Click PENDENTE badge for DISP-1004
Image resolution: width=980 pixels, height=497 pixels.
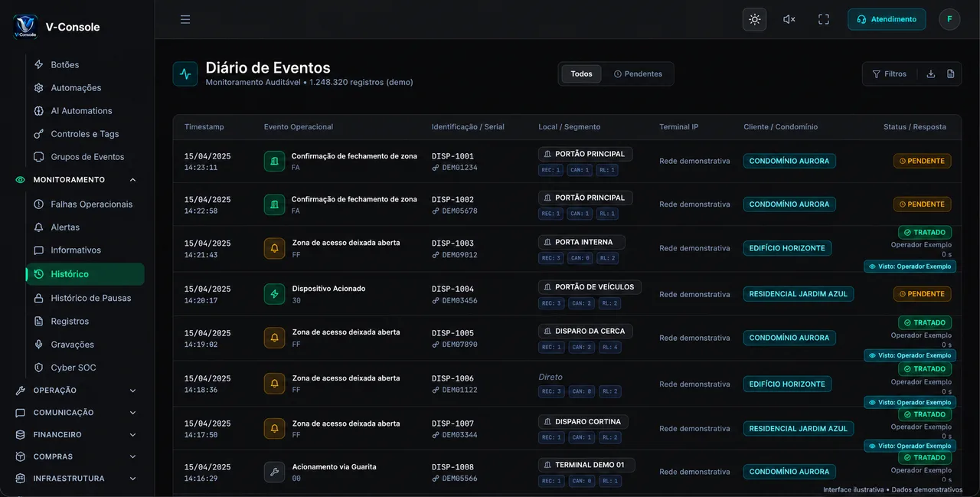click(x=922, y=294)
